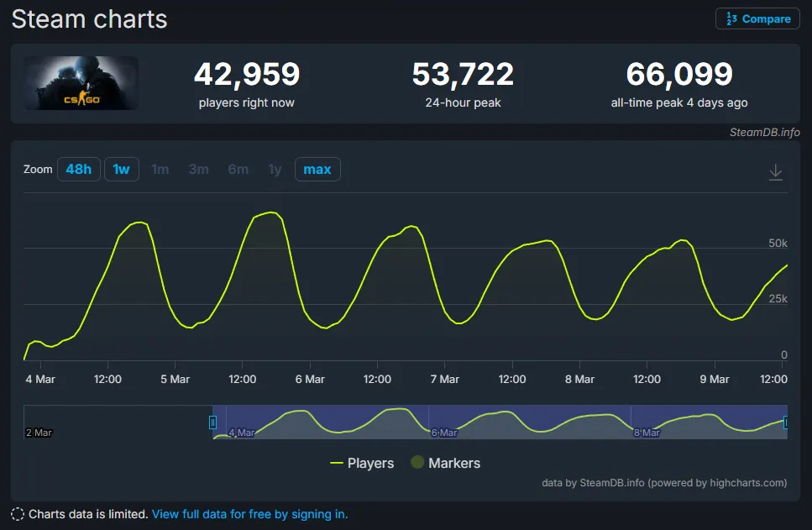812x530 pixels.
Task: Click the chart export download icon
Action: pos(775,170)
